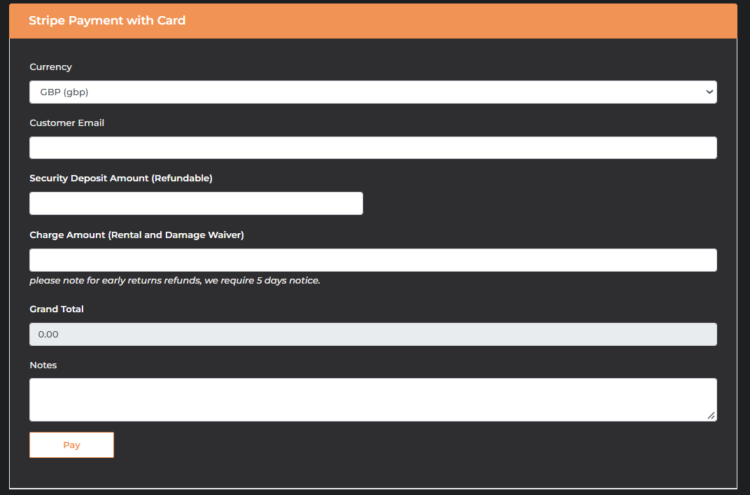Click the 'Grand Total' label

56,309
